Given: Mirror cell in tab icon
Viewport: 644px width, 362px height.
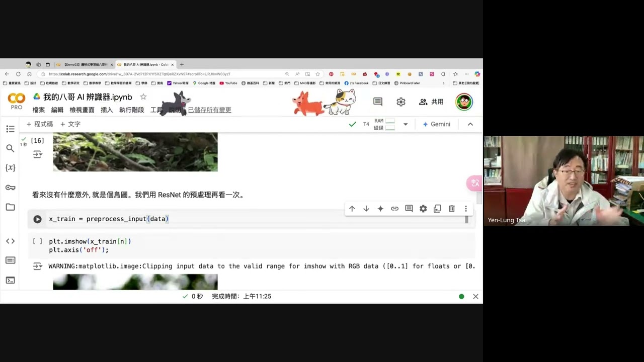Looking at the screenshot, I should pos(437,209).
